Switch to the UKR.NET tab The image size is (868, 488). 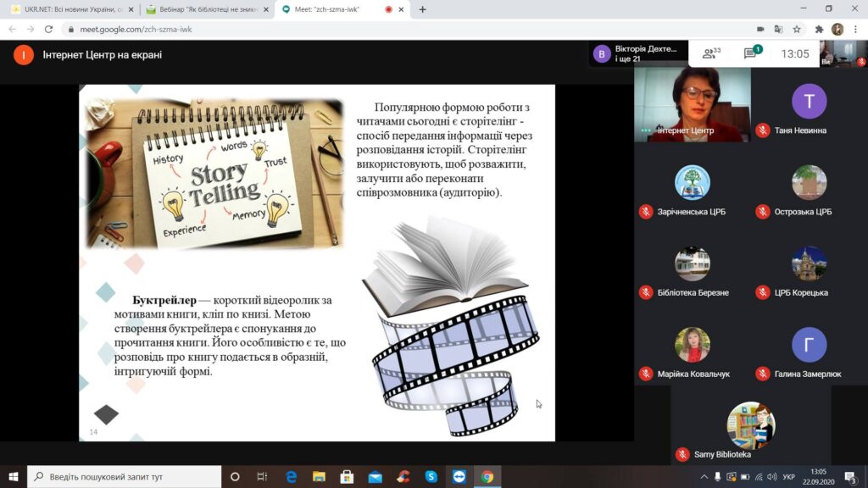point(68,9)
